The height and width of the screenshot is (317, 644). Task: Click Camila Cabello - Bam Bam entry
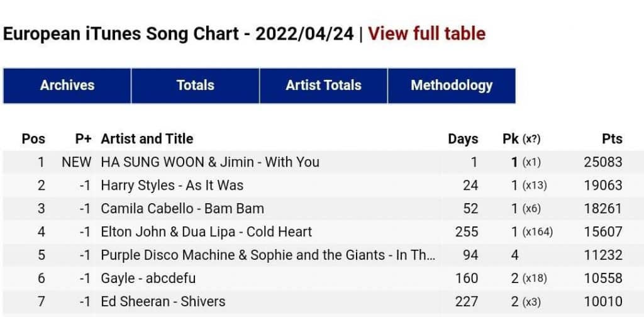[x=182, y=209]
